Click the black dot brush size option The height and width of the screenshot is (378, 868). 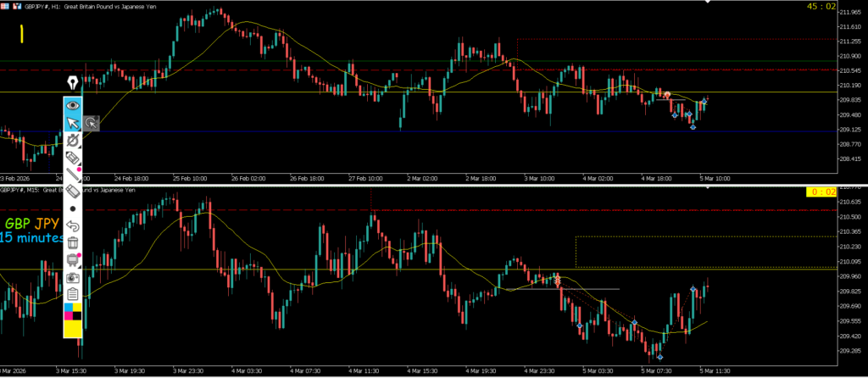coord(73,208)
